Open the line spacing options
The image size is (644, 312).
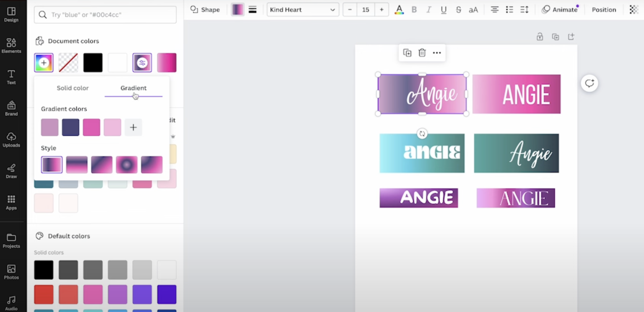(x=524, y=10)
